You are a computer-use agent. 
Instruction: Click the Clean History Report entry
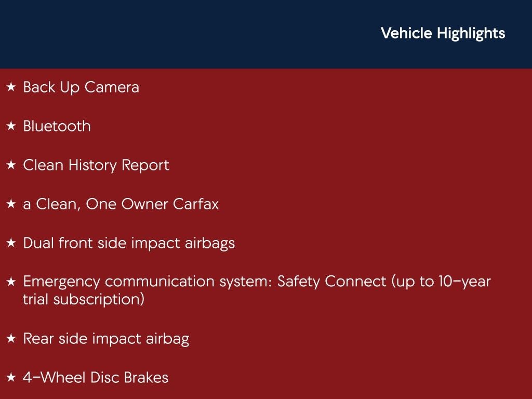pyautogui.click(x=96, y=165)
